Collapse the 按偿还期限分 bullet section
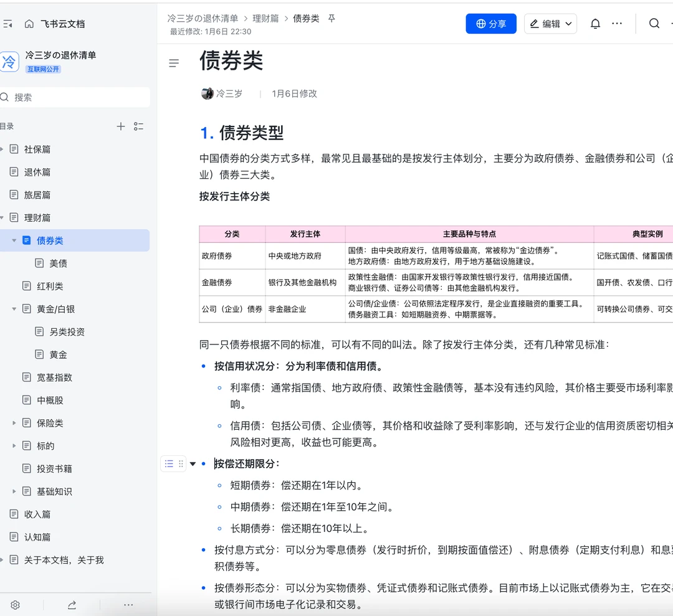Viewport: 673px width, 616px height. coord(193,463)
